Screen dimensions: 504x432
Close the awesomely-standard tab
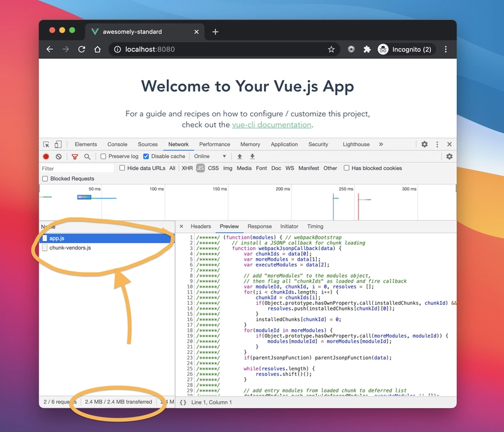click(197, 31)
